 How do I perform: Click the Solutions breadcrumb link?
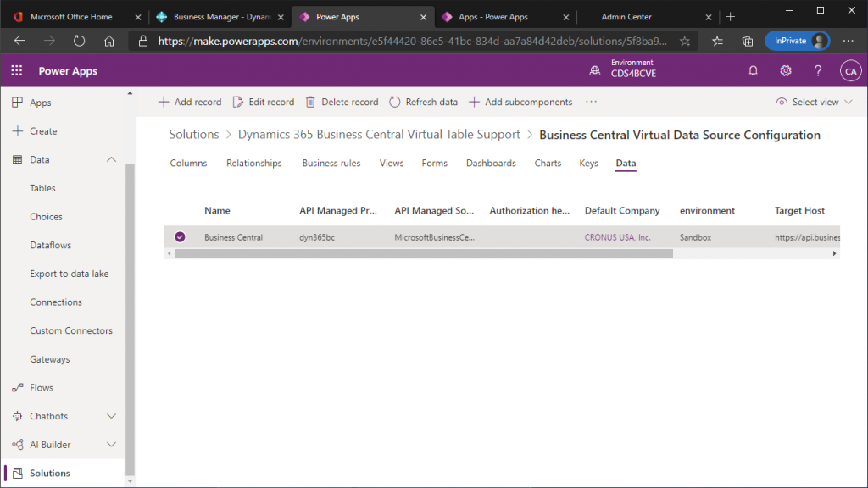194,135
